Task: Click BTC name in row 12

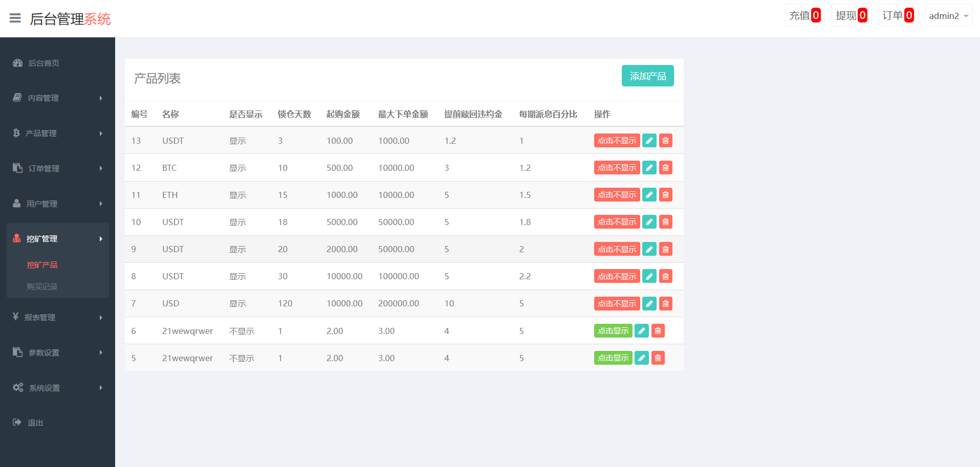Action: [x=169, y=168]
